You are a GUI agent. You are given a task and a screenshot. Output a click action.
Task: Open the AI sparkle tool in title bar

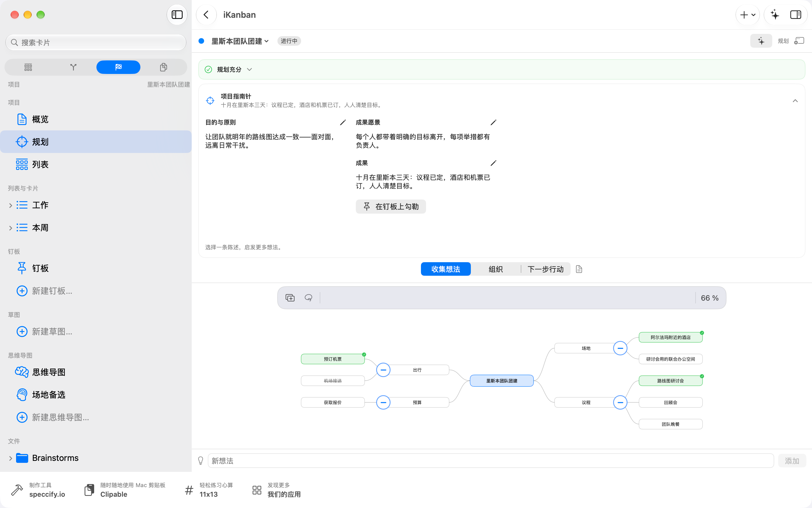coord(775,15)
